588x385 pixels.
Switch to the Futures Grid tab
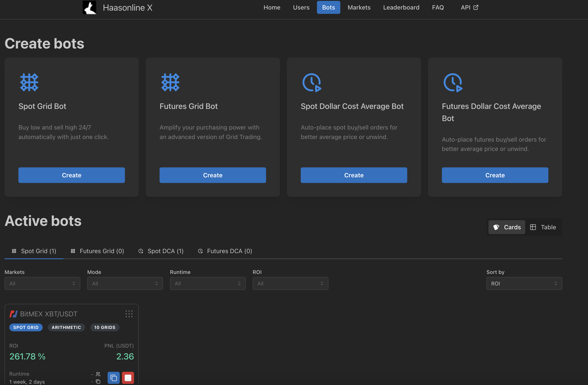[97, 251]
